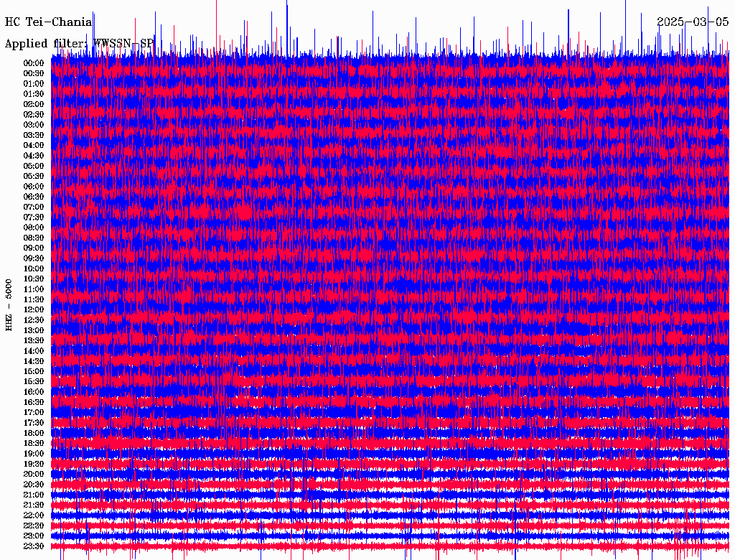Pick the 13:30 time row label
Image resolution: width=735 pixels, height=560 pixels.
(34, 341)
